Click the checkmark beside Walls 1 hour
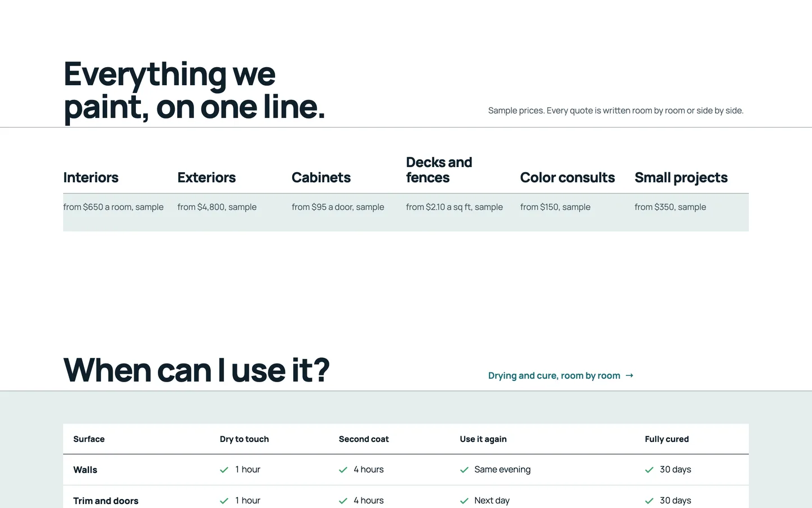The width and height of the screenshot is (812, 508). click(224, 470)
